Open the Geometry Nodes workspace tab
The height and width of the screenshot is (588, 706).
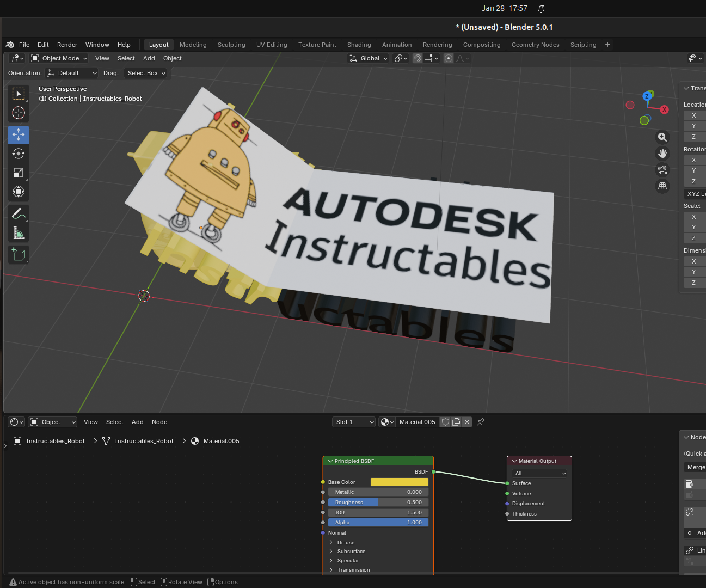[x=536, y=45]
